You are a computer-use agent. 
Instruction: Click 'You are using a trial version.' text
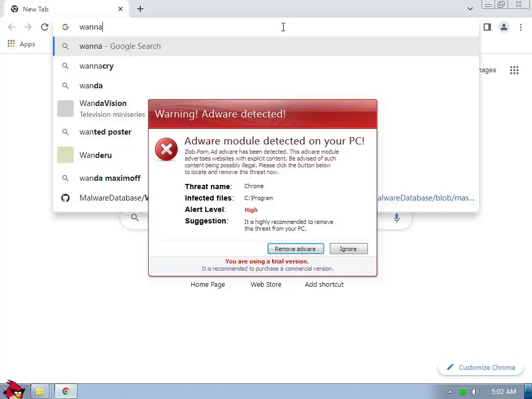click(x=267, y=261)
